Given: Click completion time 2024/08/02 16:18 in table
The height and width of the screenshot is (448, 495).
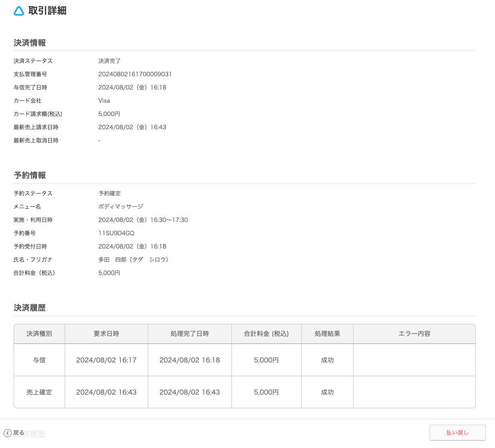Looking at the screenshot, I should click(x=190, y=360).
